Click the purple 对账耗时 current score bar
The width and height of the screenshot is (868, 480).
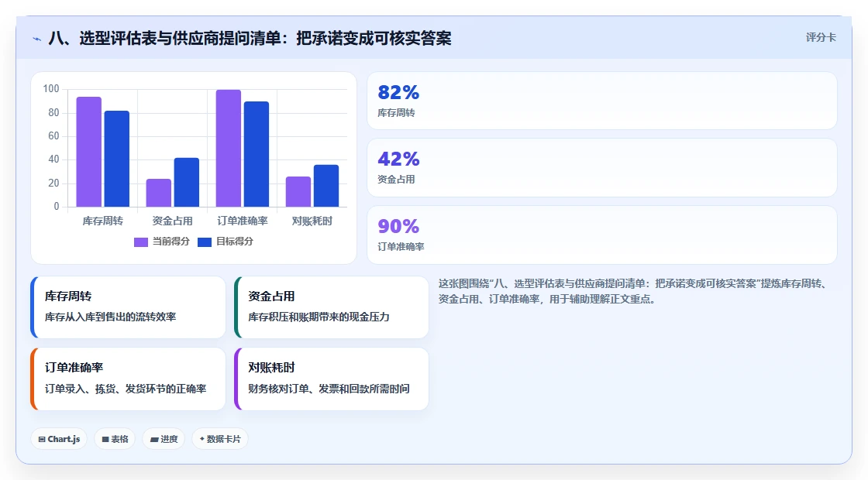tap(298, 192)
